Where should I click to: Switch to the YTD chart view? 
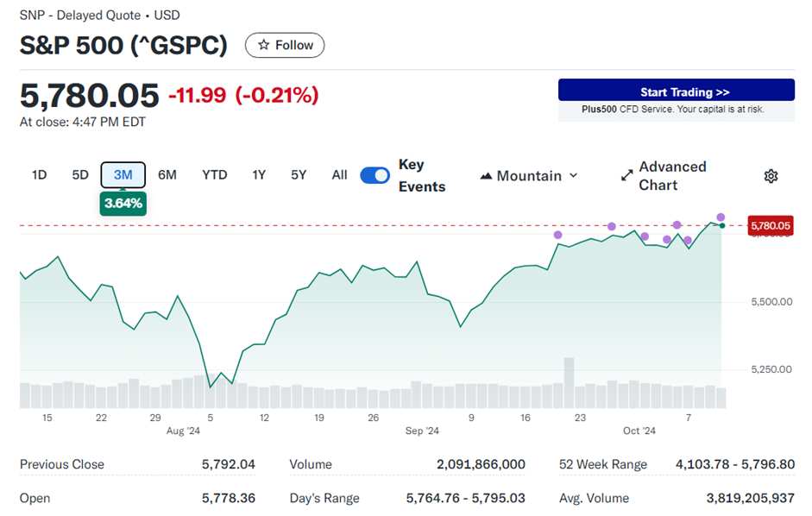(x=214, y=174)
